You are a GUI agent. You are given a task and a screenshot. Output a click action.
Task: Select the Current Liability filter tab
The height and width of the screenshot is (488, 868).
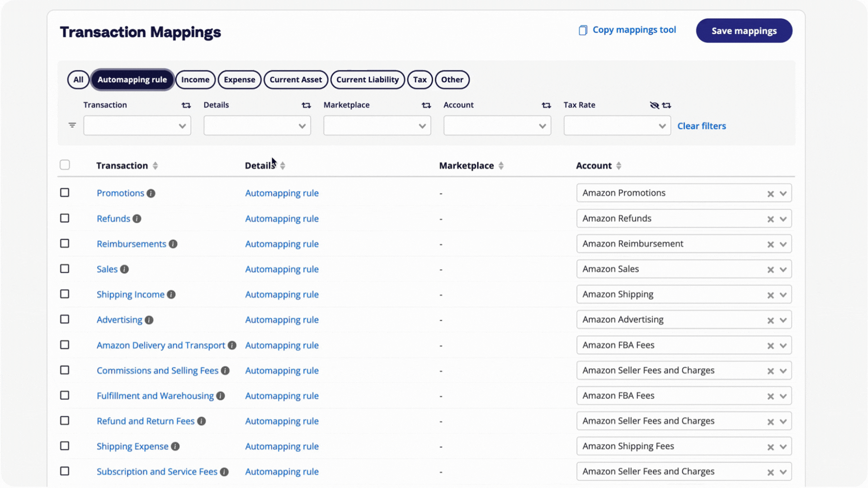(368, 80)
